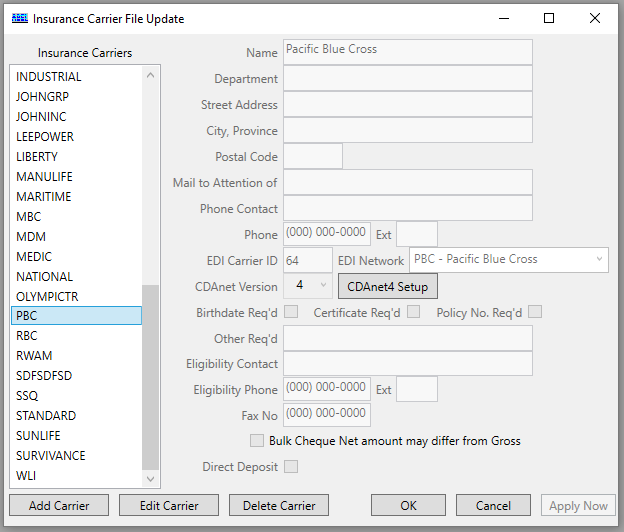Minimize the Insurance Carrier File Update window
This screenshot has width=624, height=532.
[x=504, y=18]
